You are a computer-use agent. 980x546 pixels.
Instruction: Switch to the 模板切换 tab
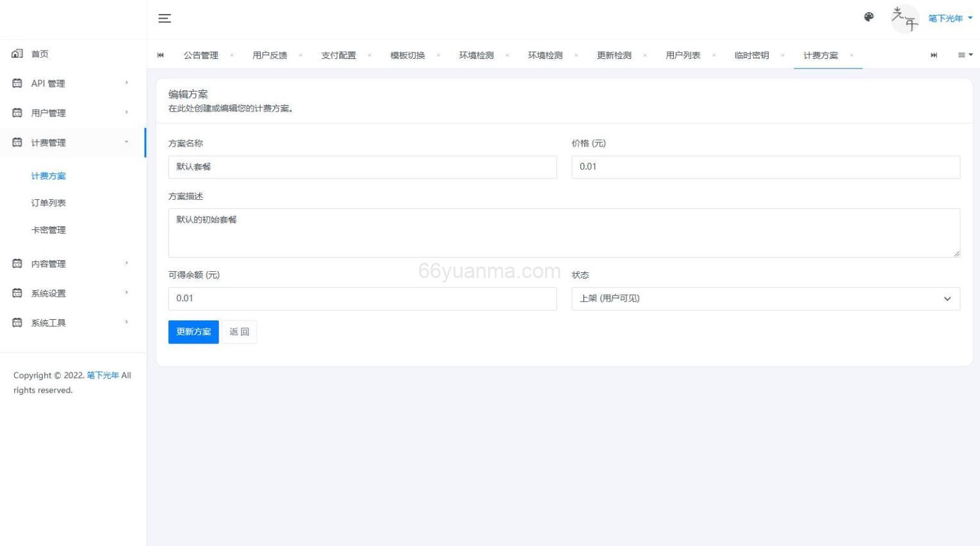tap(407, 55)
